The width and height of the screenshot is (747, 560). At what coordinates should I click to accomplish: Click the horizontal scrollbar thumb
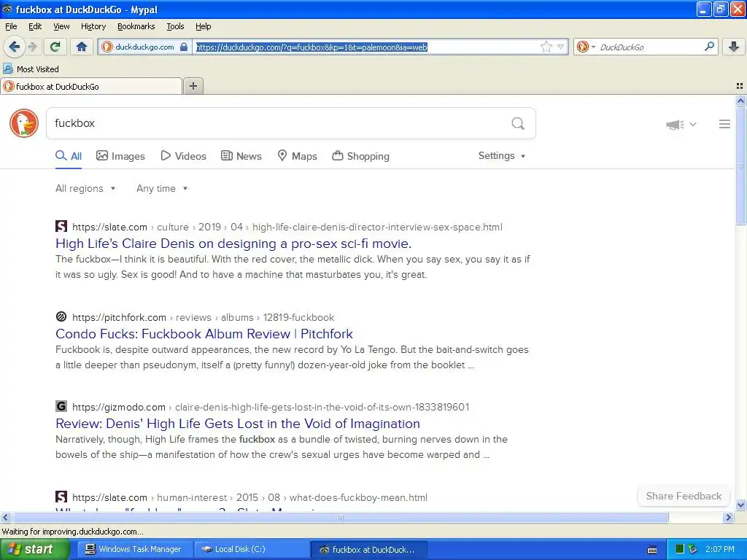pos(340,517)
